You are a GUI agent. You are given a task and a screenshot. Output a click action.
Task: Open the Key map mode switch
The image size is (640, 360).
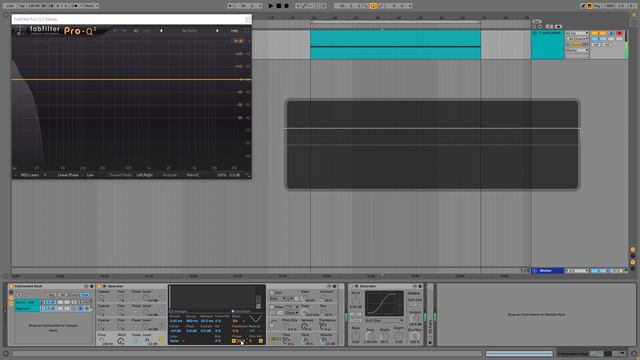(598, 6)
